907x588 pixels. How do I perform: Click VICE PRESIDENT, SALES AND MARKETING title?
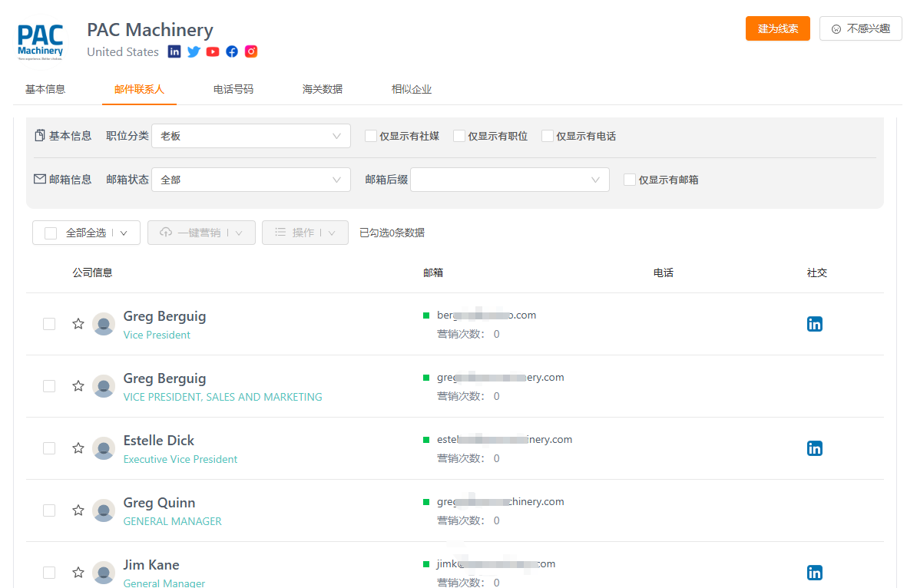(x=223, y=397)
